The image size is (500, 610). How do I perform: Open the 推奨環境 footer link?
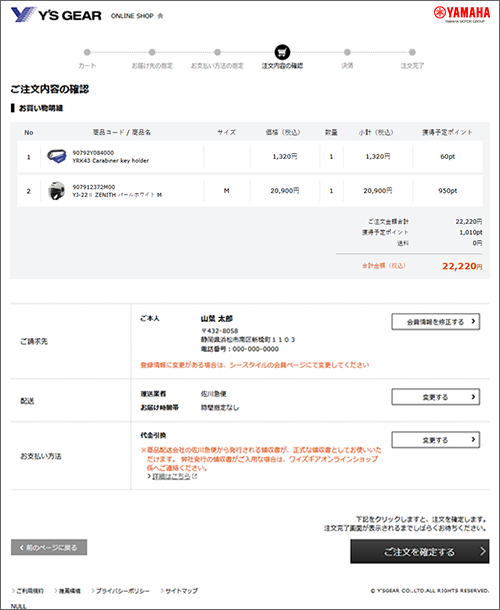click(x=69, y=591)
